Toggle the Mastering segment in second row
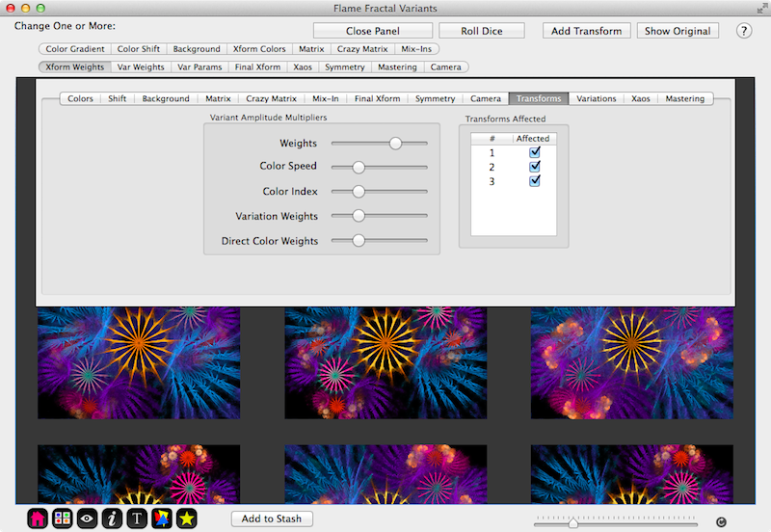Viewport: 771px width, 532px height. point(397,66)
